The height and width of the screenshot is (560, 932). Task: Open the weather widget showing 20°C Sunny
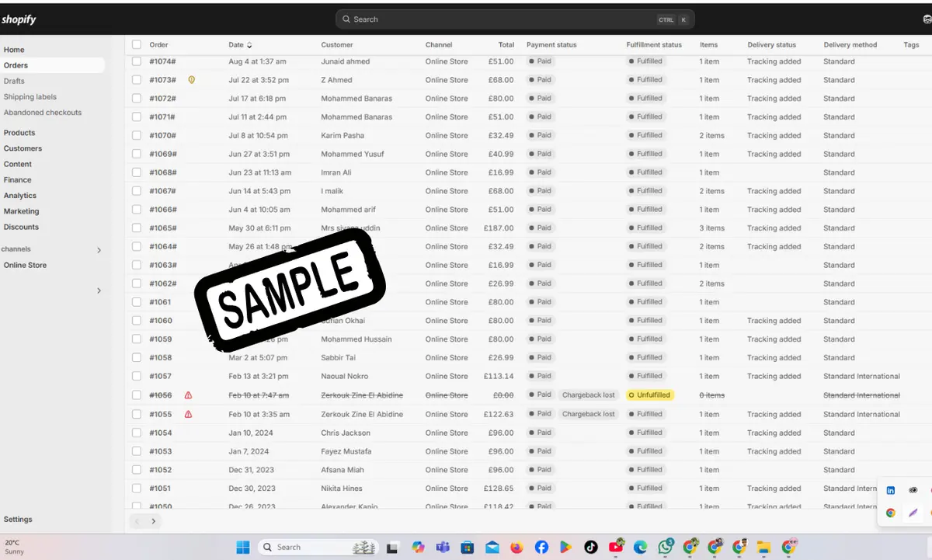point(15,547)
